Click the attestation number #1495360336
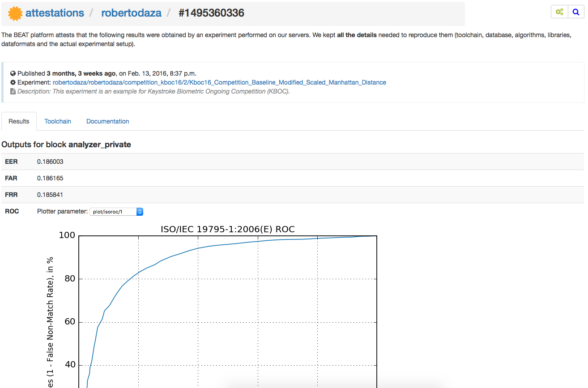The width and height of the screenshot is (588, 388). [x=211, y=13]
